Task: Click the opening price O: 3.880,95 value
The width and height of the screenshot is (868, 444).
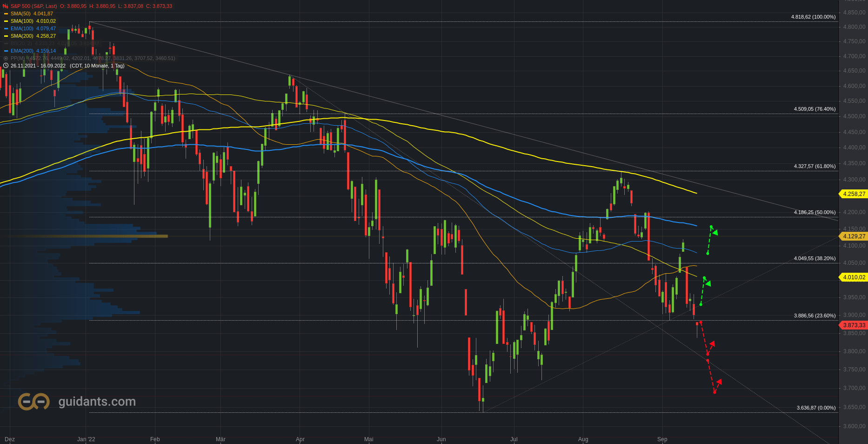Action: point(73,6)
